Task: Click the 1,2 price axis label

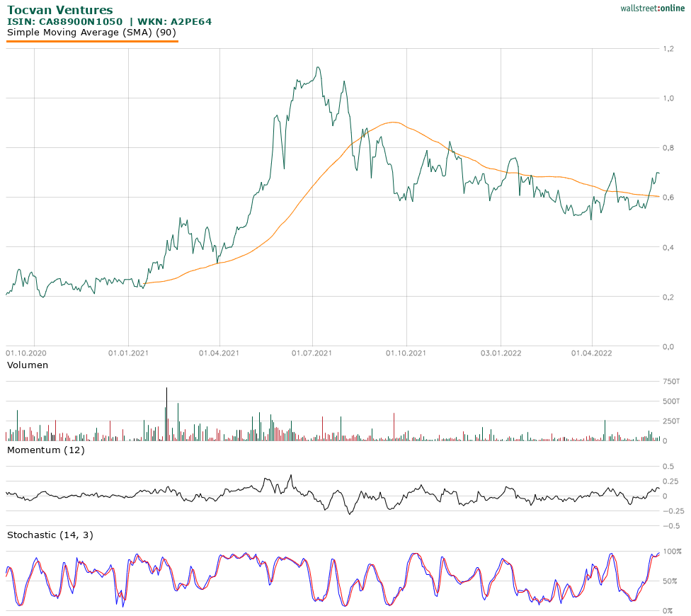Action: 668,48
